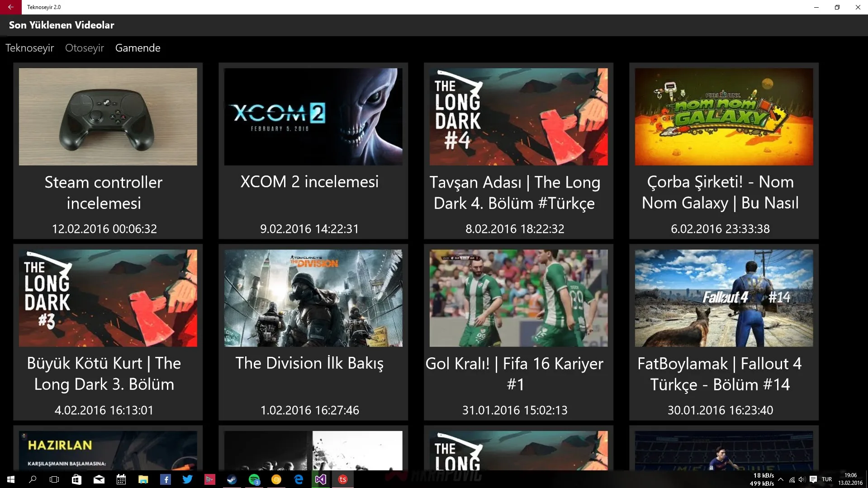Launch Microsoft Edge from the taskbar
The height and width of the screenshot is (488, 868).
[299, 479]
